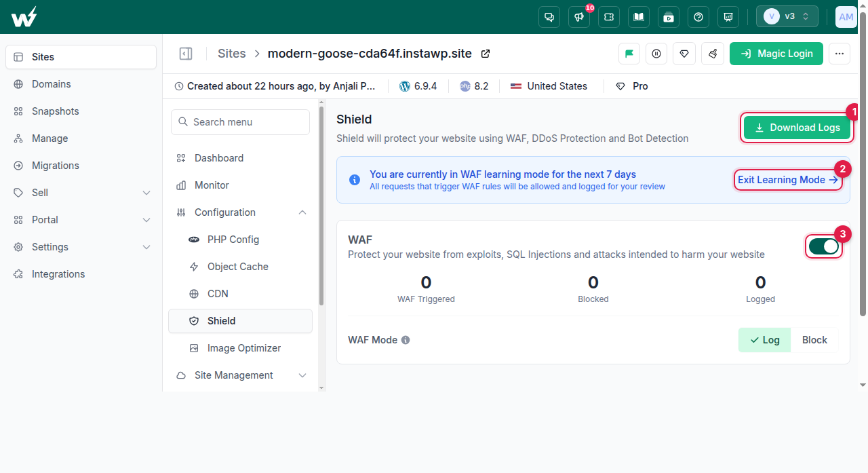This screenshot has height=473, width=868.
Task: Click the PHP 8.2 version icon
Action: coord(465,86)
